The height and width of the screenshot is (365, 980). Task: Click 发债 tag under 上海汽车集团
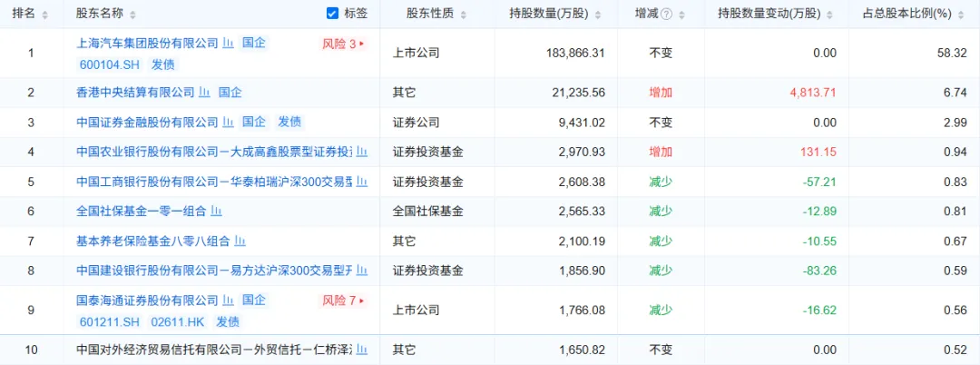point(163,64)
